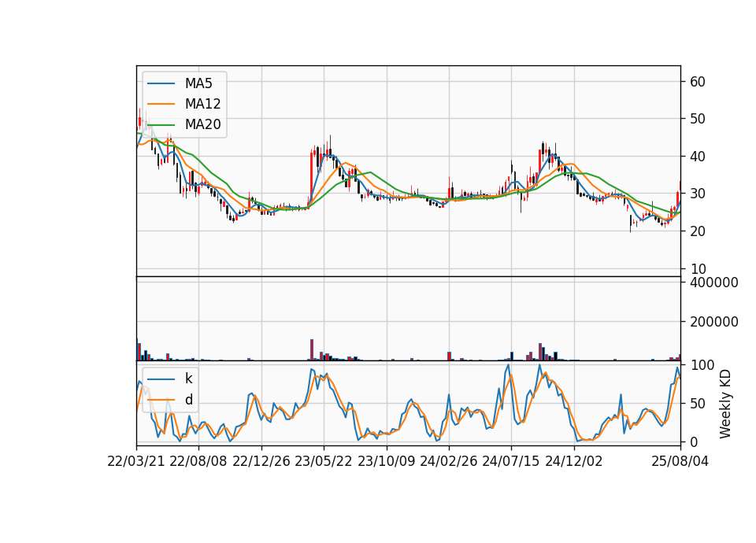Click the KD axis value 0

(694, 441)
